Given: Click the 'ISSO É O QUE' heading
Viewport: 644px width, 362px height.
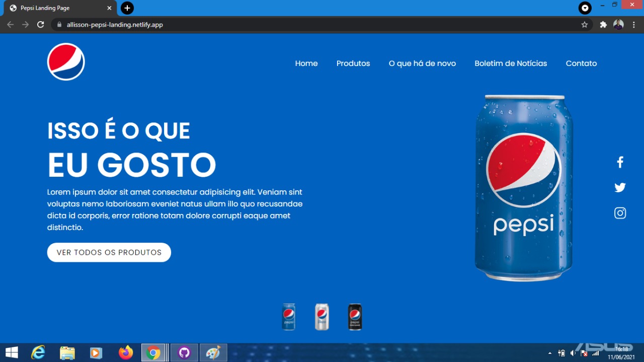Looking at the screenshot, I should click(119, 131).
